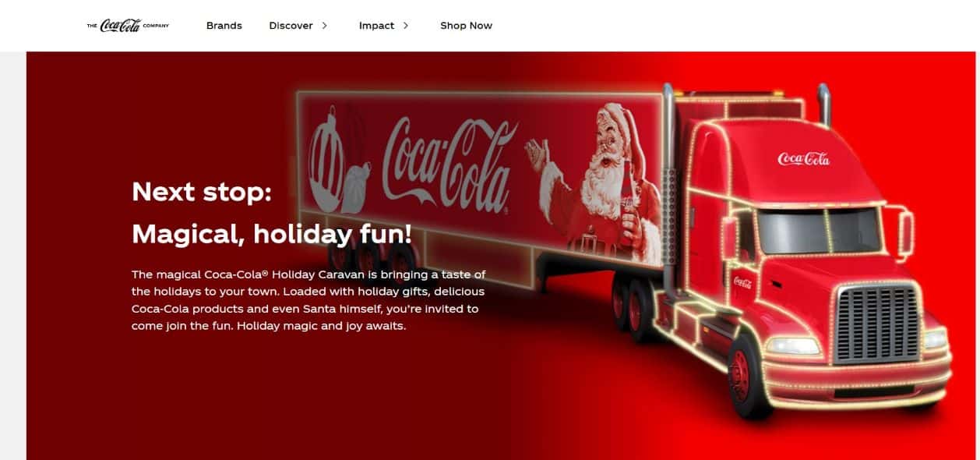The height and width of the screenshot is (460, 980).
Task: Click the truck's front chrome grille
Action: [876, 324]
